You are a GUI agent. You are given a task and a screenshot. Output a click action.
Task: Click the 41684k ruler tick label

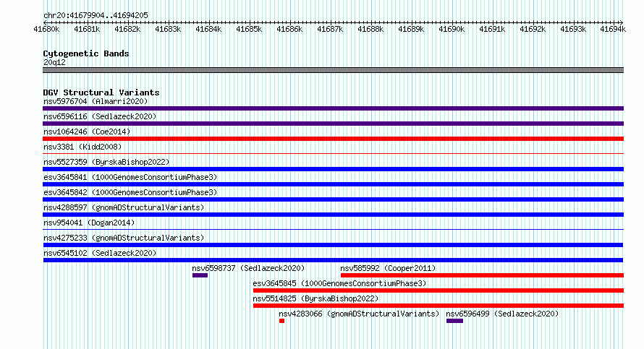click(x=208, y=29)
